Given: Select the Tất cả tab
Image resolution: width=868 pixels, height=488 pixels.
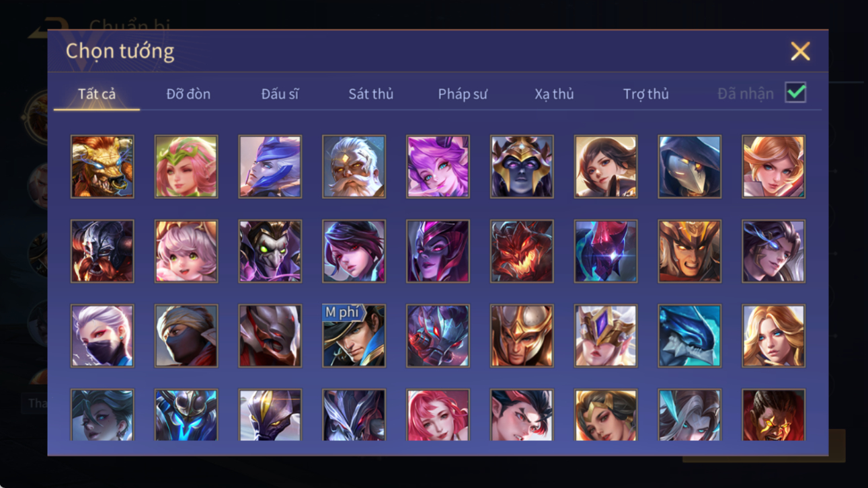Looking at the screenshot, I should [x=97, y=94].
